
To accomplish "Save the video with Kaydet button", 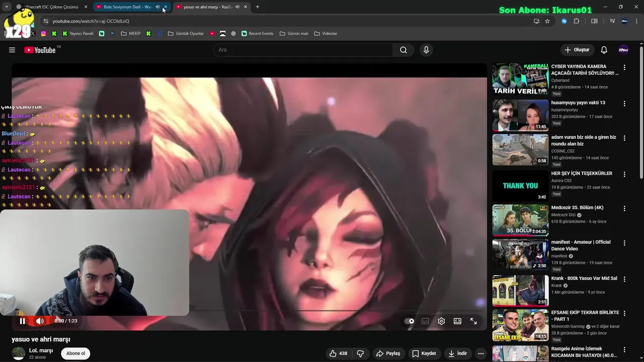I will (424, 353).
